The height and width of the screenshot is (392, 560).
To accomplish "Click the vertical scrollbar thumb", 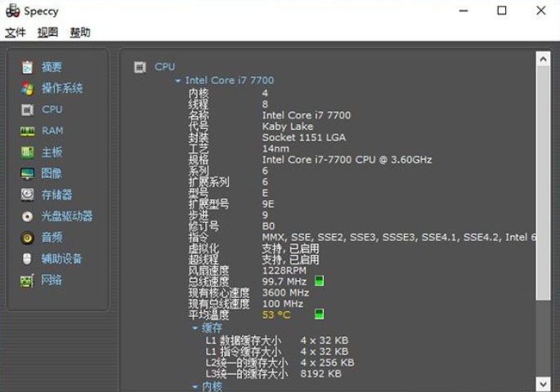I will pos(543,183).
